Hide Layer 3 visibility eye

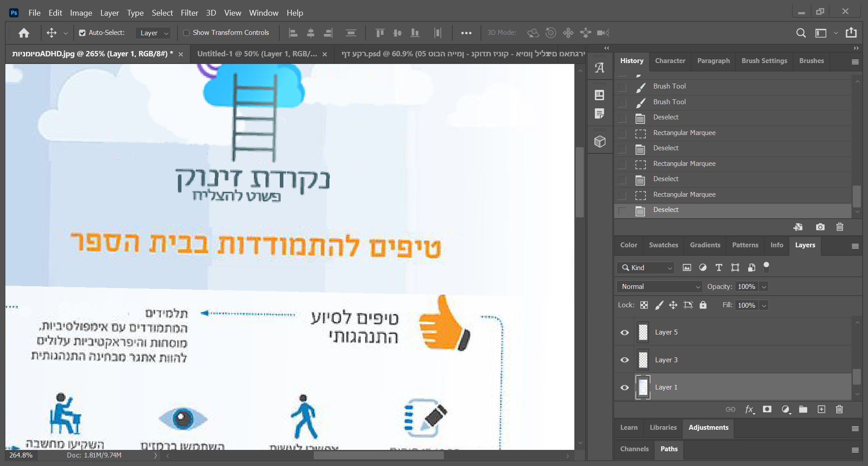[x=625, y=360]
